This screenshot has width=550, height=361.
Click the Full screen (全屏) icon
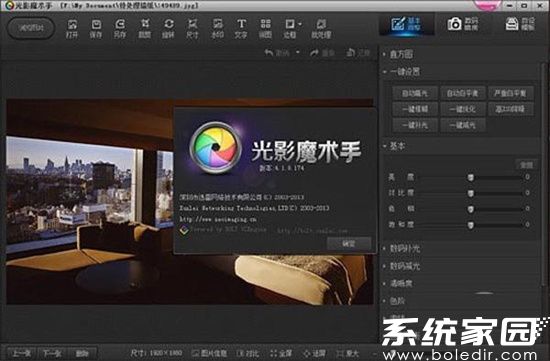281,353
